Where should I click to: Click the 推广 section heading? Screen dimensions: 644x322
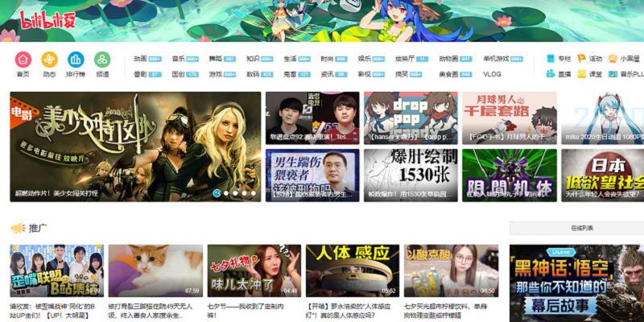[38, 228]
